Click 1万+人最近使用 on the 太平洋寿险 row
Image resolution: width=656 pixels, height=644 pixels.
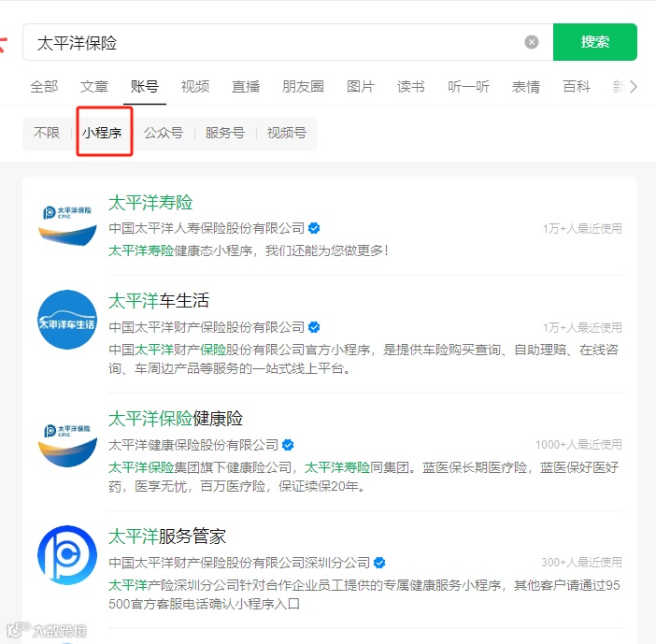[582, 228]
